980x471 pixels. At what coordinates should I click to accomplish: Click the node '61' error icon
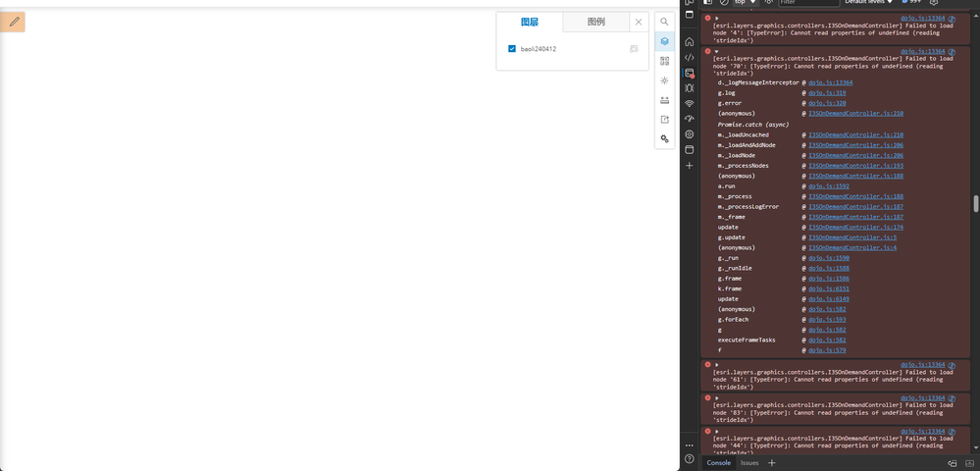[x=707, y=365]
